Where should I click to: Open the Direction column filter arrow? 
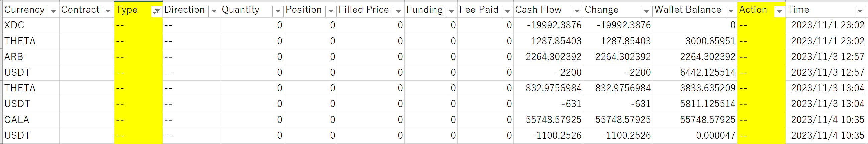click(x=214, y=11)
